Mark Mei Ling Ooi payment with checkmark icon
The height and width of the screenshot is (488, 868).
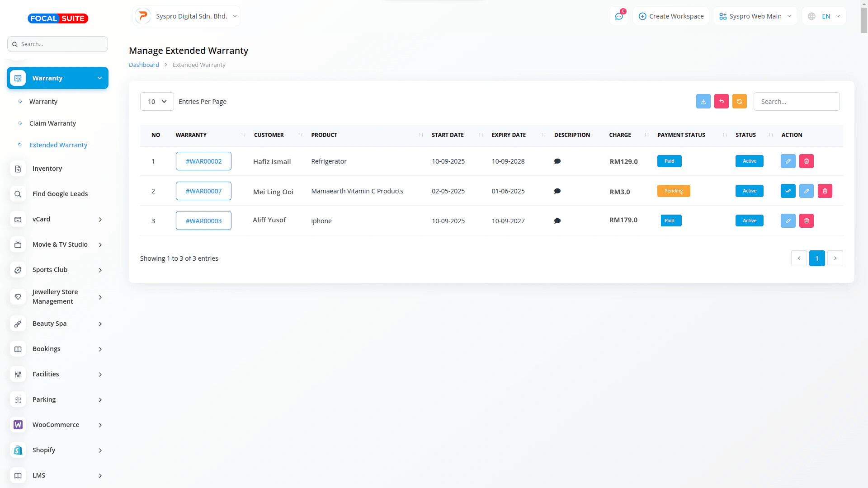point(788,191)
